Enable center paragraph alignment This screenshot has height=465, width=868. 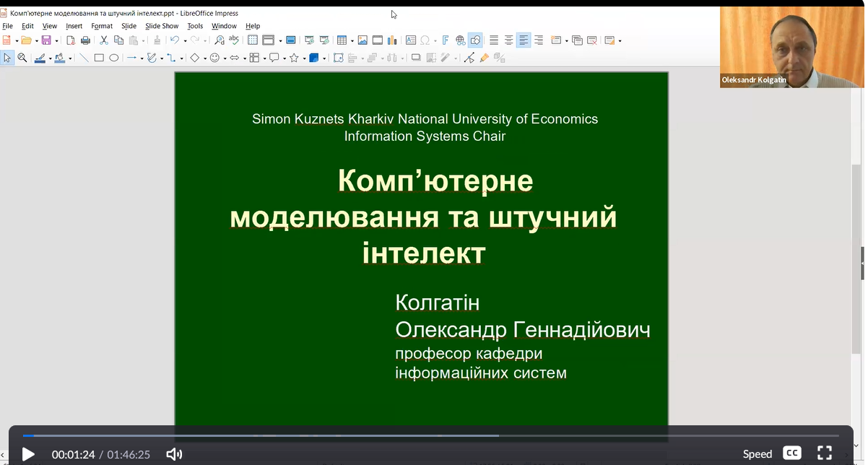click(x=508, y=40)
